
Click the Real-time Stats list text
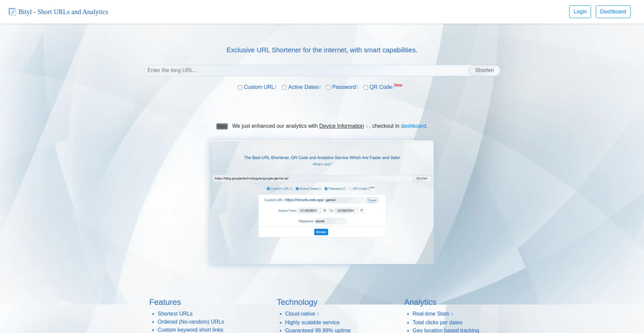tap(431, 314)
